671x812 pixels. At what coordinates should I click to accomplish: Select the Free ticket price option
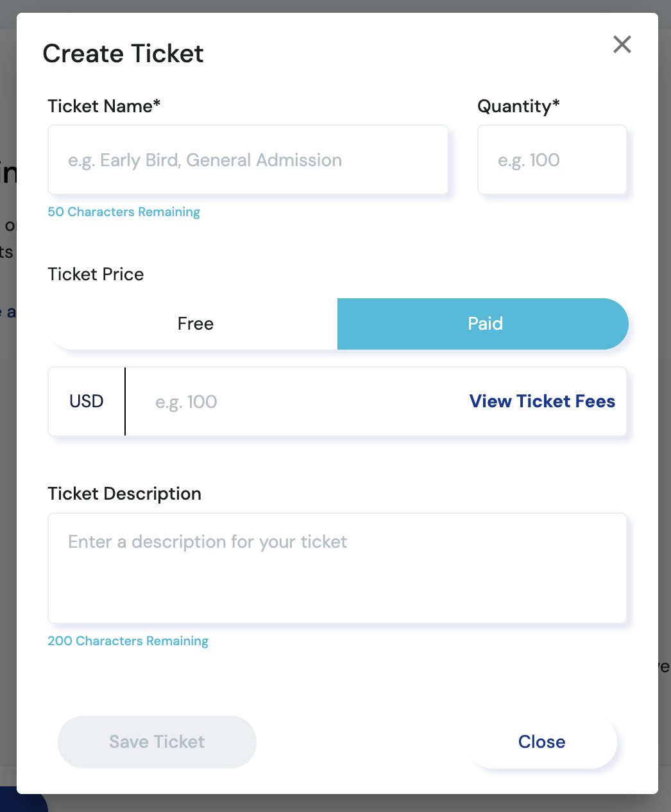point(195,324)
